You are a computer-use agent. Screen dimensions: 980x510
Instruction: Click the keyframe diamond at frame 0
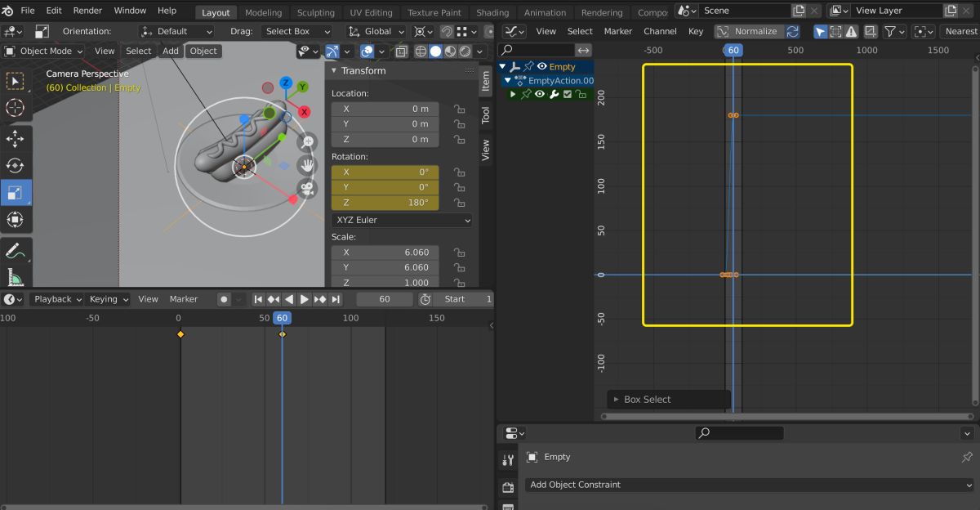(180, 334)
